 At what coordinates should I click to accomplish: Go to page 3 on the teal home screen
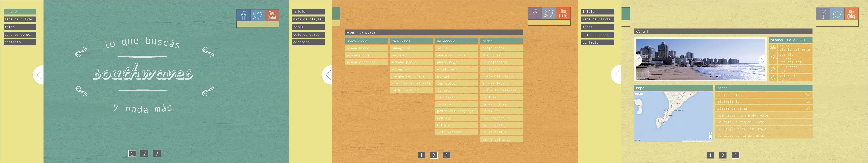coord(157,153)
